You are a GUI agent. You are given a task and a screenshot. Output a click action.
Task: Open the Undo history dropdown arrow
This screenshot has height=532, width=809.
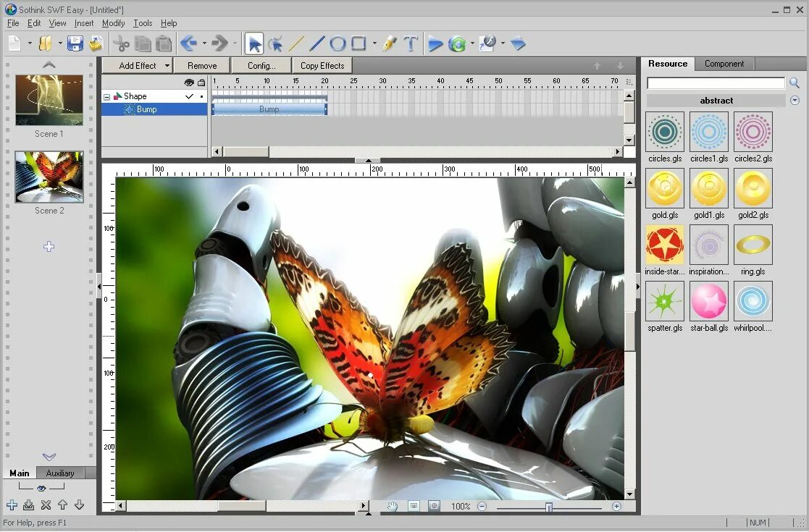tap(204, 44)
